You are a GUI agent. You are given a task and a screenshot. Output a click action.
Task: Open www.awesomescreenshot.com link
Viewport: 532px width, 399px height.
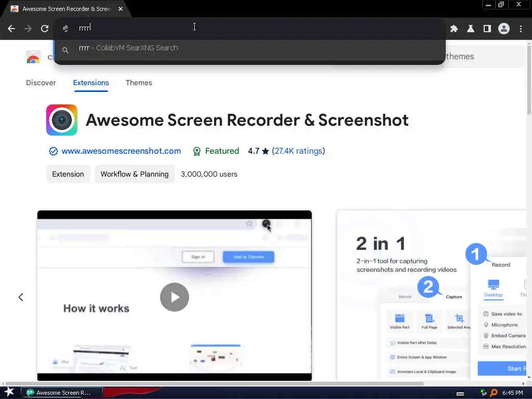121,151
